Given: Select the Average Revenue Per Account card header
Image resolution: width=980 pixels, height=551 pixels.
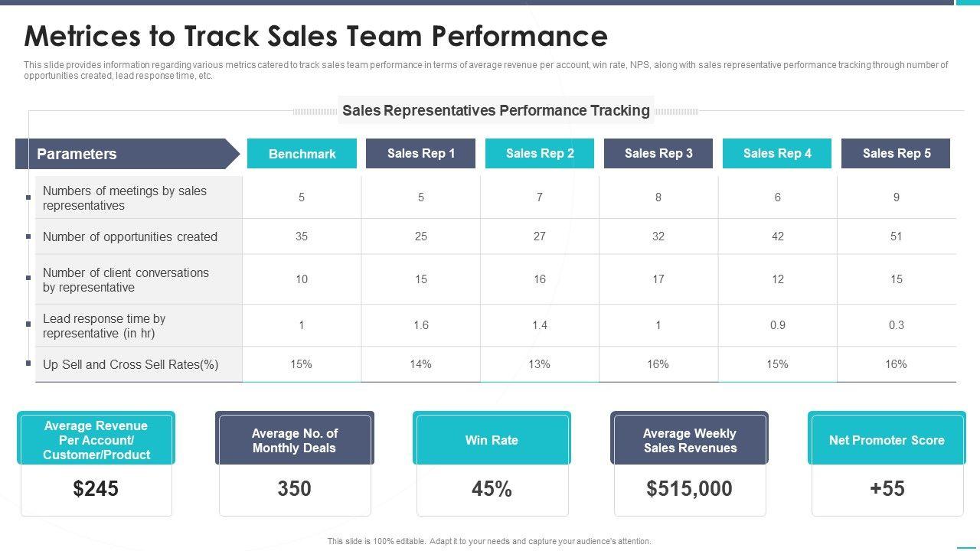Looking at the screenshot, I should pos(96,440).
